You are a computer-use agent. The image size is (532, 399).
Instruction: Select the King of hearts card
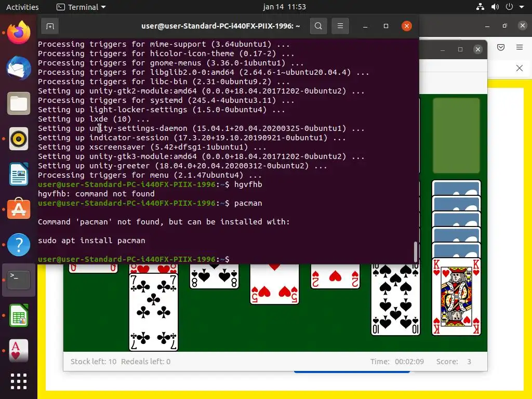pyautogui.click(x=456, y=297)
